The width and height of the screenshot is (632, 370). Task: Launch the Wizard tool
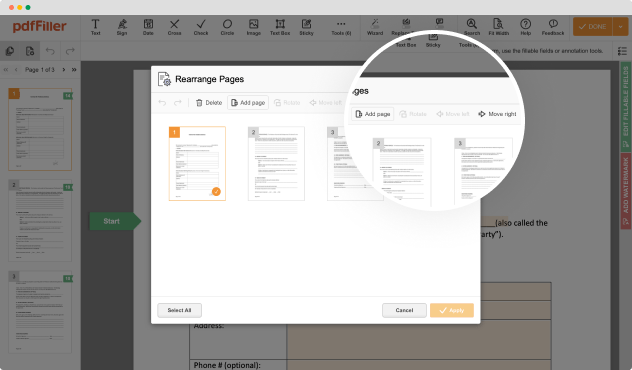click(x=375, y=27)
